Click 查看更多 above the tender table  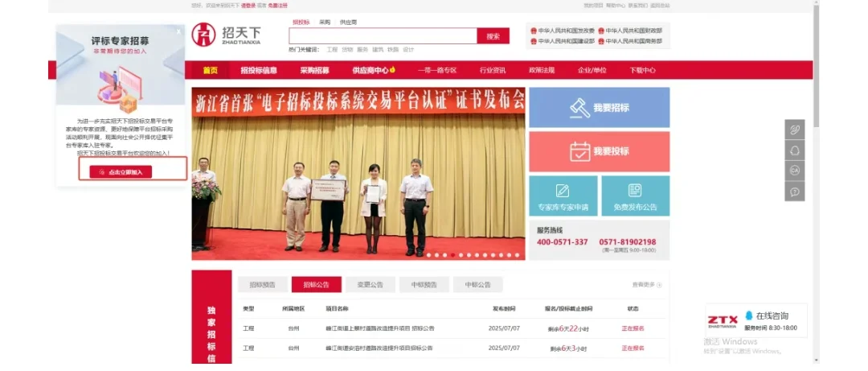pyautogui.click(x=646, y=285)
